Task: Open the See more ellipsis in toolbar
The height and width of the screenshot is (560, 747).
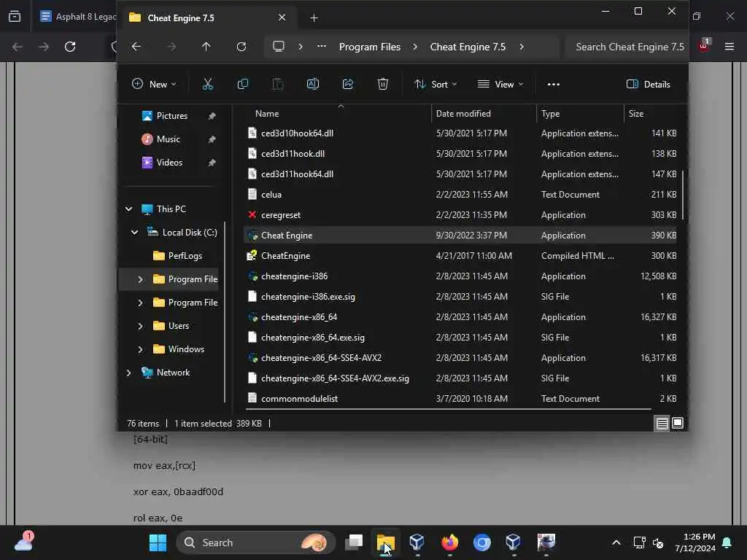Action: (x=553, y=85)
